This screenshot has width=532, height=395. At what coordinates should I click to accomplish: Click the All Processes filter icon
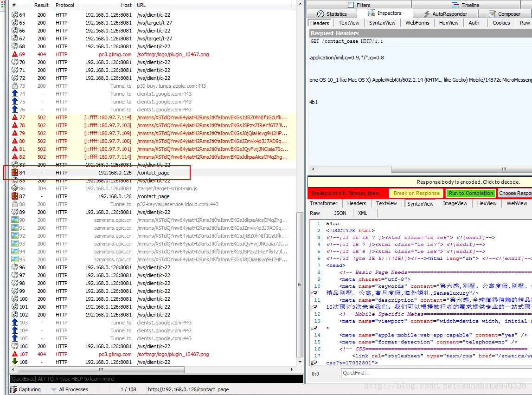(x=54, y=389)
